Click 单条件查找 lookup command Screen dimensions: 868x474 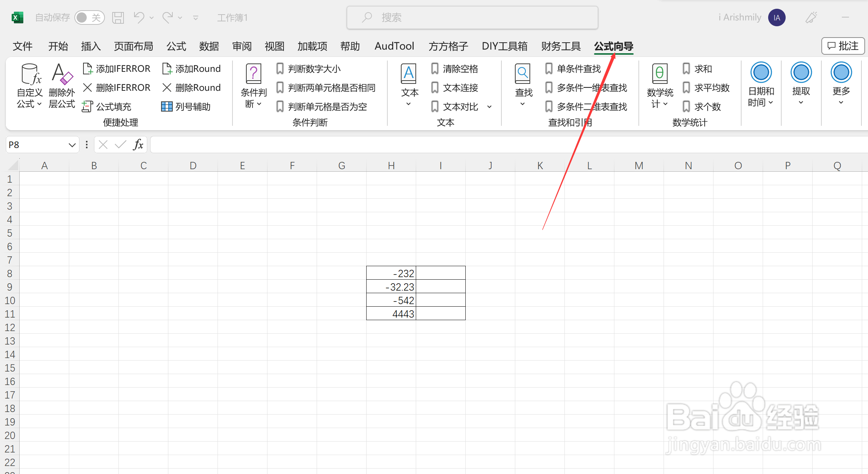578,69
